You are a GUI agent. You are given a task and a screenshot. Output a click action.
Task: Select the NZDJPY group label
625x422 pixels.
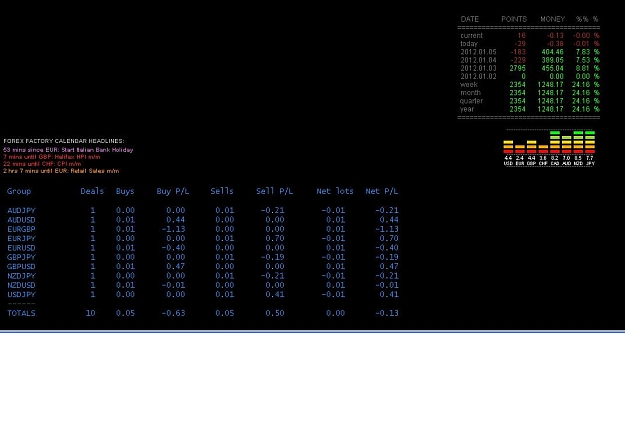[x=22, y=276]
